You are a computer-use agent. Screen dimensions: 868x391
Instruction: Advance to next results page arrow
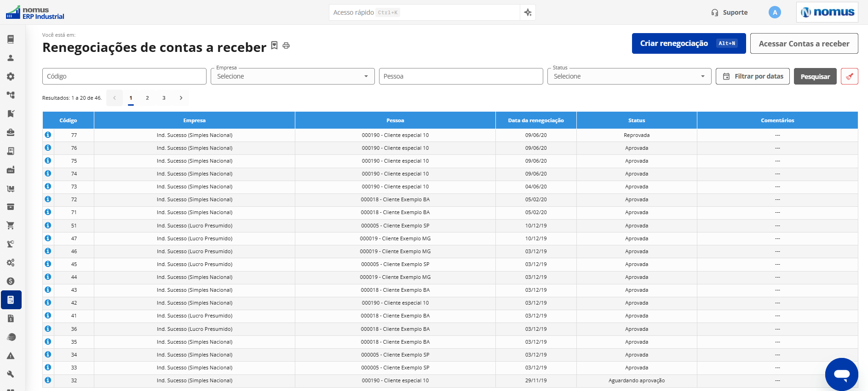[181, 98]
